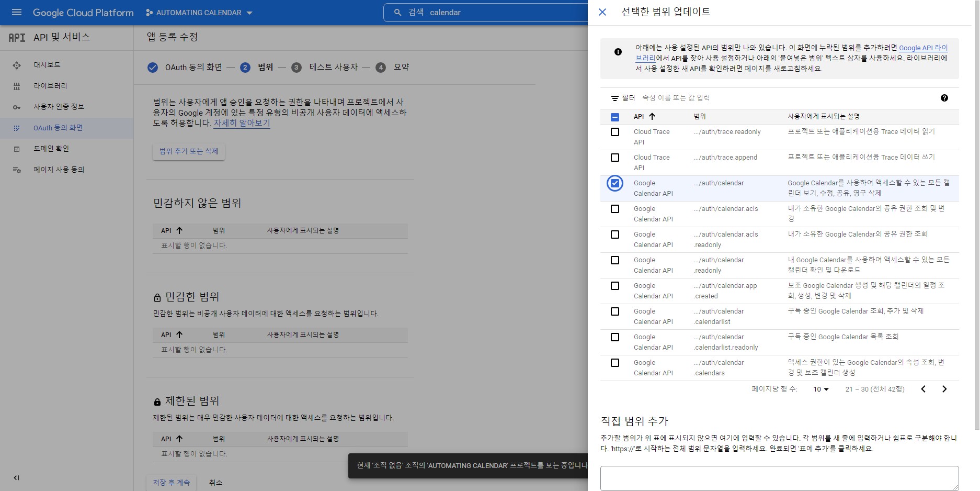Close the scope update panel
980x491 pixels.
(602, 12)
